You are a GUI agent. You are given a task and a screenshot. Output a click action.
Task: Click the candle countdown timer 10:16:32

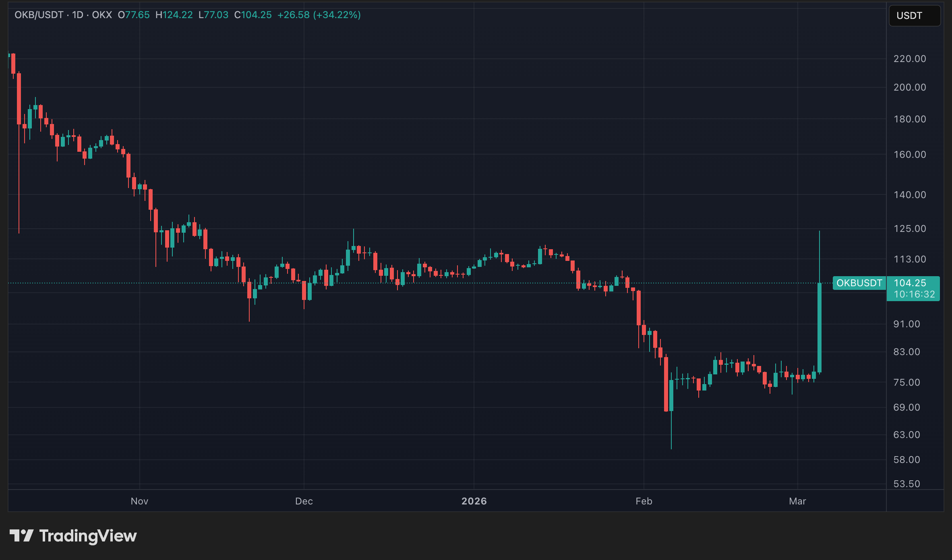(914, 294)
